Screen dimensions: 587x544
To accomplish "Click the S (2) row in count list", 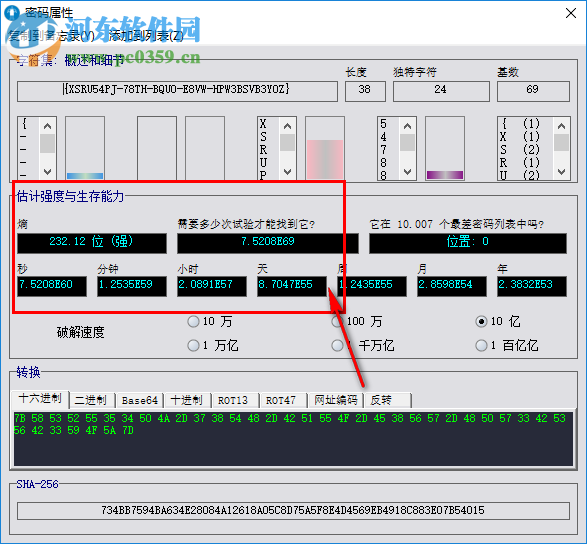I will [x=521, y=149].
